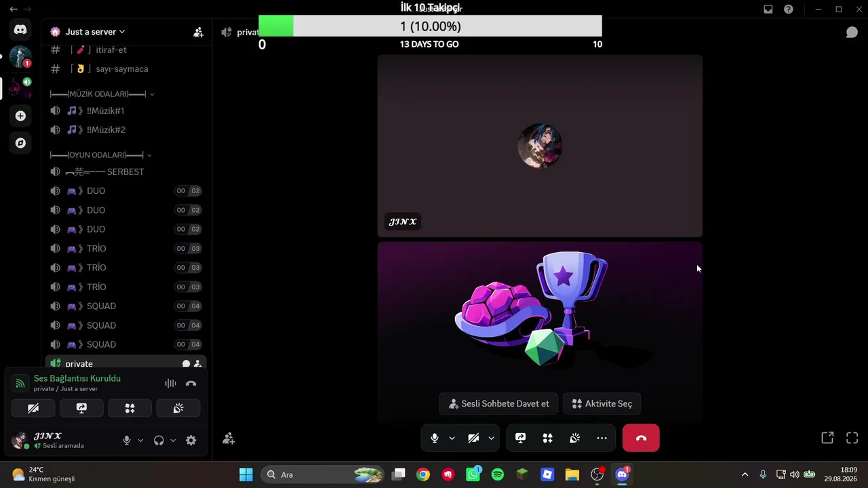Open JINX user avatar in user panel
Image resolution: width=868 pixels, height=488 pixels.
point(20,441)
